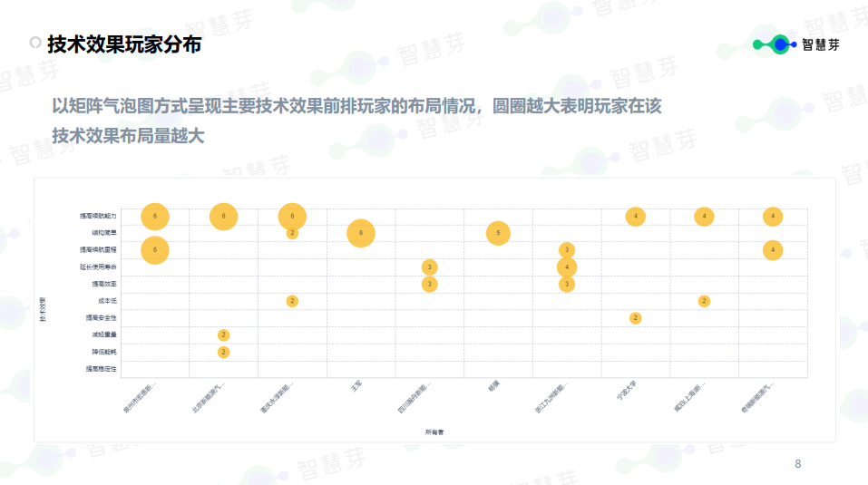
Task: Click the page number 8
Action: [797, 464]
